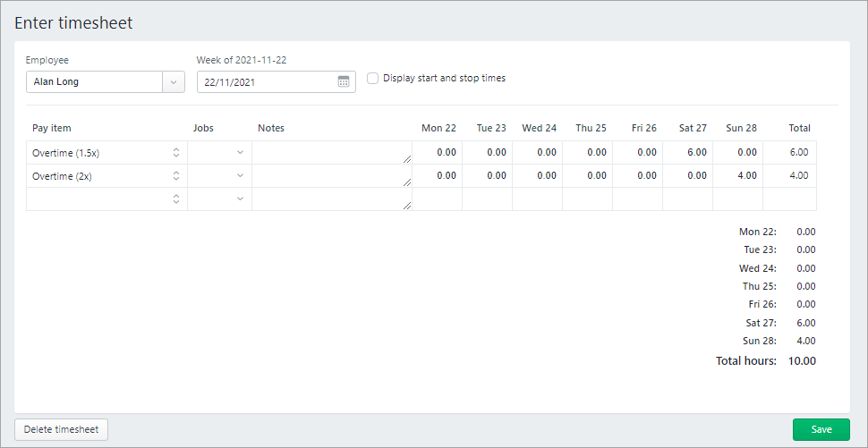Click Wed 24 hours cell for Overtime (2x)

[538, 176]
